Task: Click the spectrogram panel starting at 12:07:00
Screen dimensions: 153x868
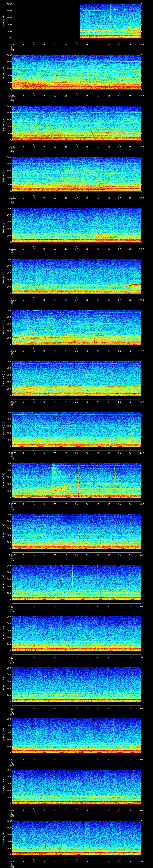Action: tap(77, 174)
